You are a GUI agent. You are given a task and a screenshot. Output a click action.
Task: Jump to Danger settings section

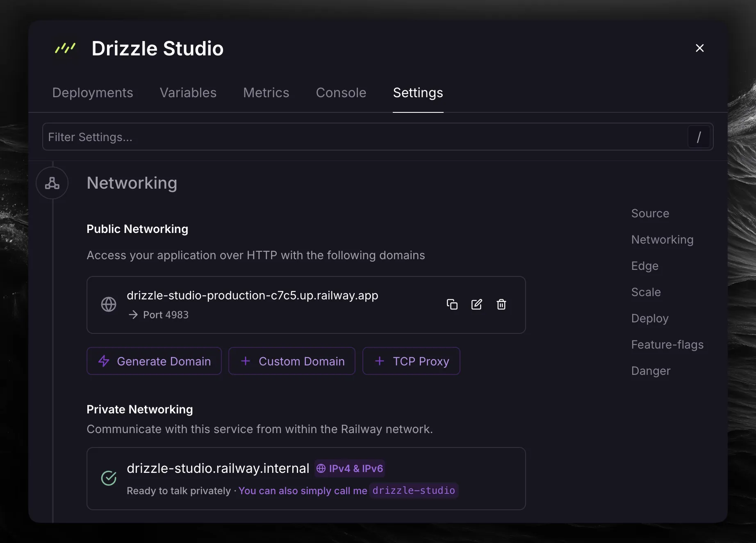(651, 371)
